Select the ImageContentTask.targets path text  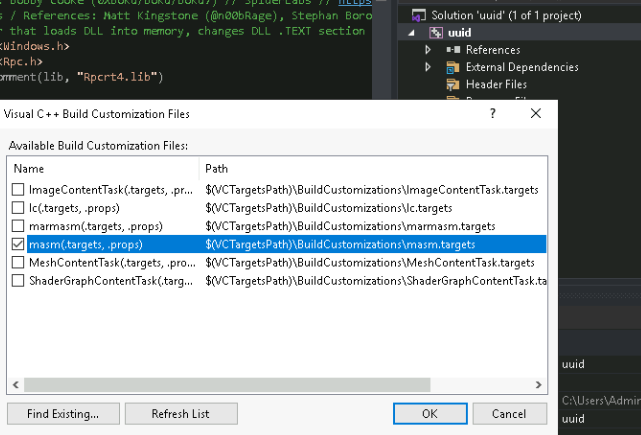(x=372, y=190)
